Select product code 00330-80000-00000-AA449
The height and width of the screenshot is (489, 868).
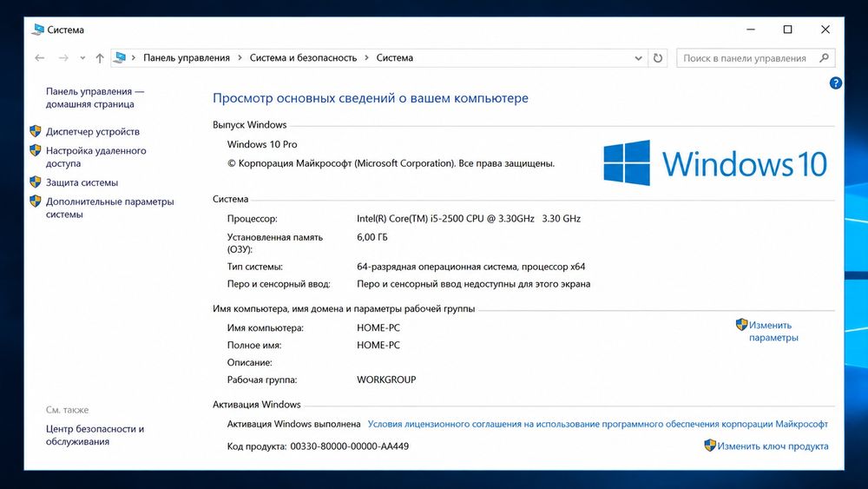click(x=349, y=446)
